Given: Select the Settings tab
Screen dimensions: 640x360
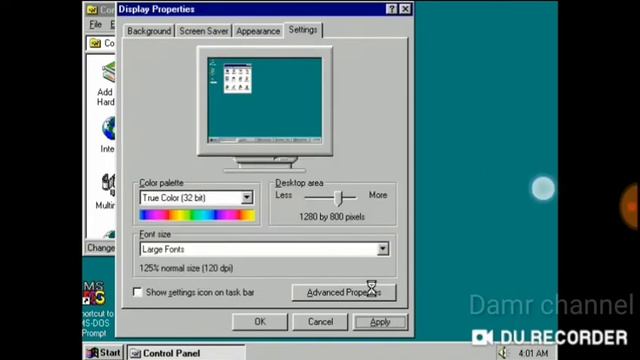Looking at the screenshot, I should [303, 30].
